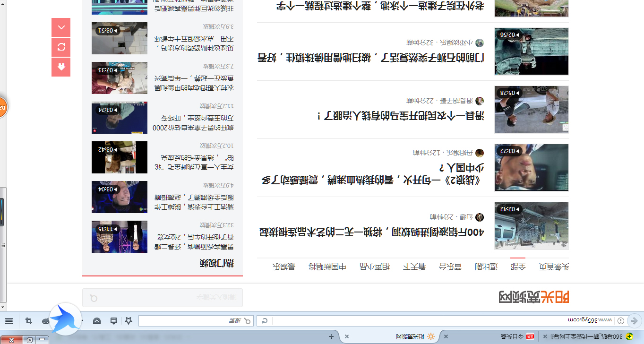Click the pink floating refresh button
The image size is (644, 344).
tap(61, 47)
